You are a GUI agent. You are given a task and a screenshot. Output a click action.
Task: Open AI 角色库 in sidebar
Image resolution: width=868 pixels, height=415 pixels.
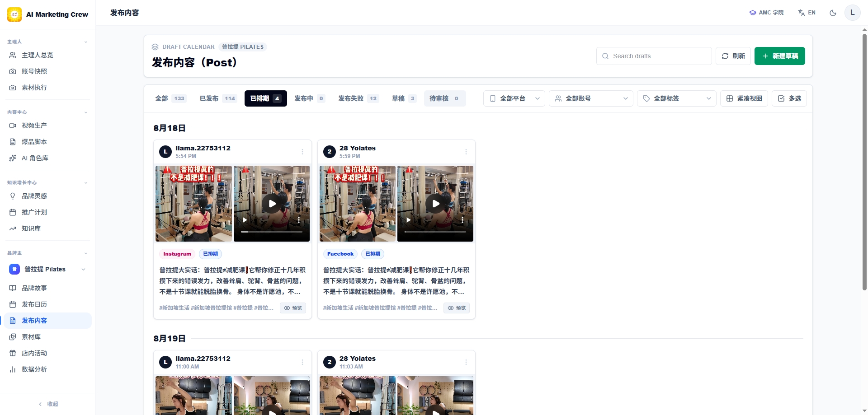[47, 158]
